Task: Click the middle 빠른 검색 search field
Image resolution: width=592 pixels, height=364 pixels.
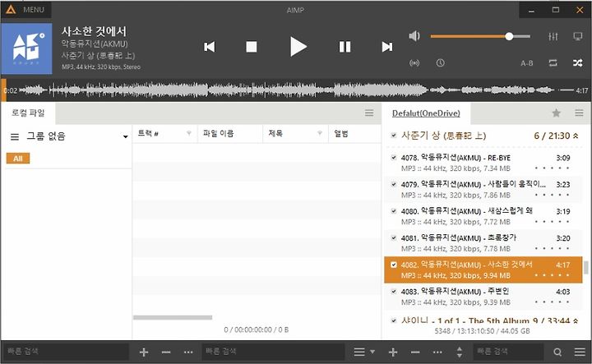Action: pyautogui.click(x=273, y=352)
